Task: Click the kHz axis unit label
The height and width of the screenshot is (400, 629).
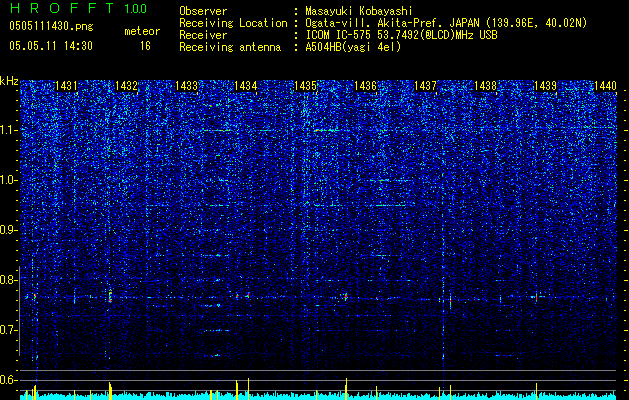Action: (9, 81)
